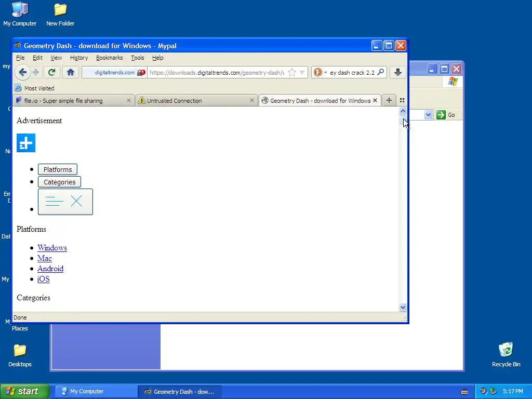Go back using the browser back arrow
Image resolution: width=532 pixels, height=399 pixels.
[23, 72]
